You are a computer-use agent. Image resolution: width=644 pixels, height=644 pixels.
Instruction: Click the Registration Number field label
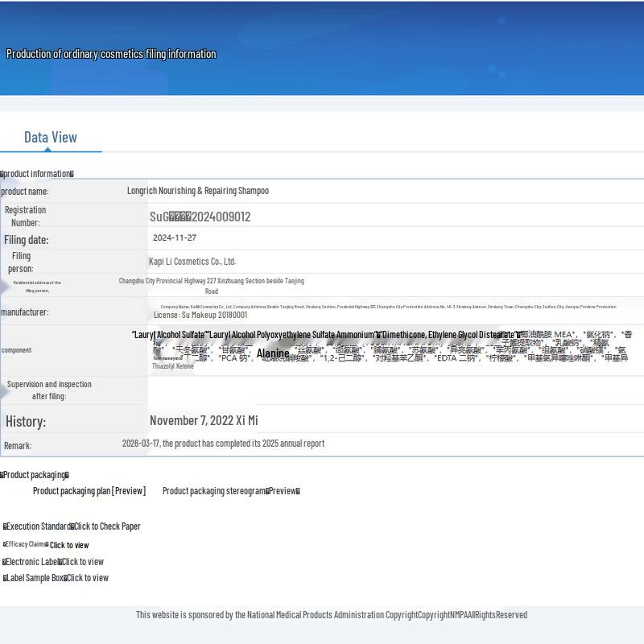tap(26, 216)
